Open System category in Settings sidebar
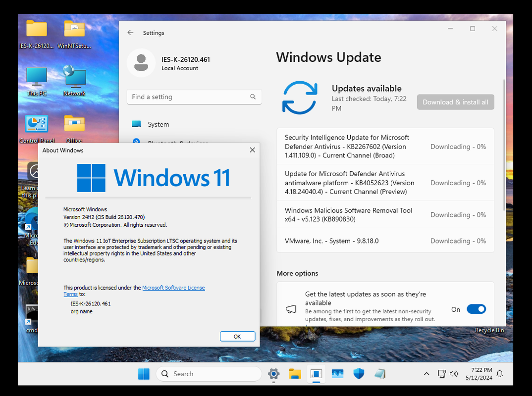The width and height of the screenshot is (532, 396). 194,124
